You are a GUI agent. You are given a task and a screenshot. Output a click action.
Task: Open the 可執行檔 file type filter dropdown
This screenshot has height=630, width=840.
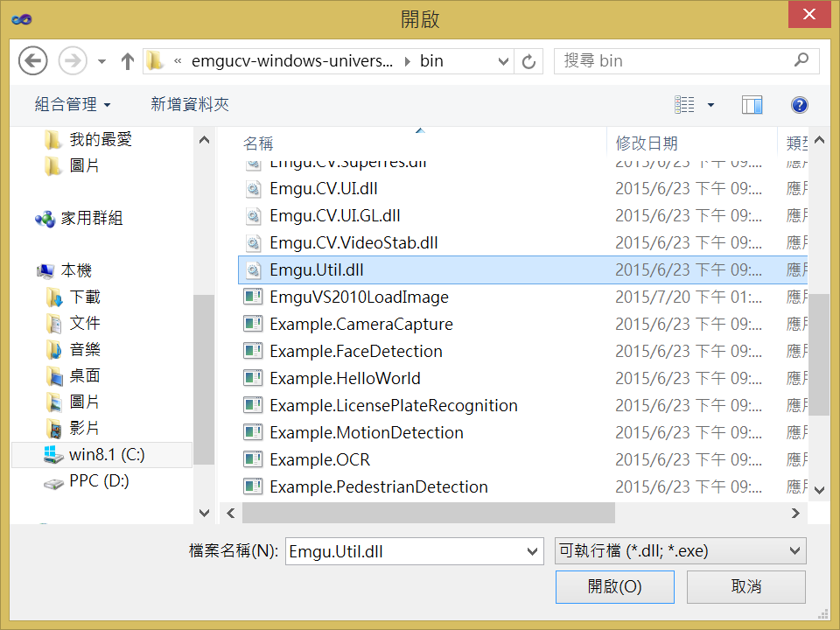681,551
